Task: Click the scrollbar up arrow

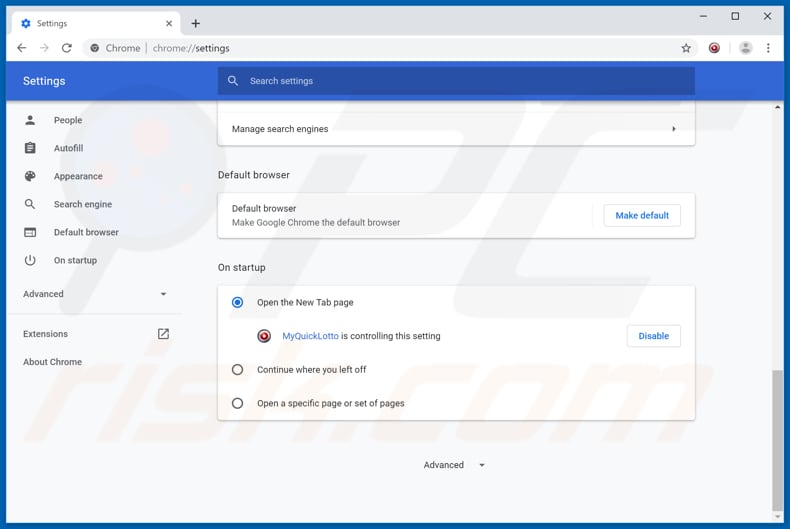Action: pos(778,107)
